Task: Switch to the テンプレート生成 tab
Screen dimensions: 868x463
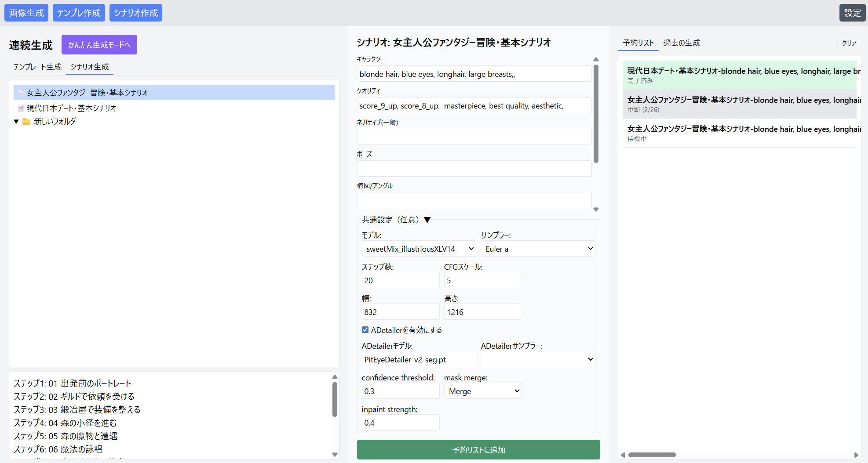Action: click(37, 67)
